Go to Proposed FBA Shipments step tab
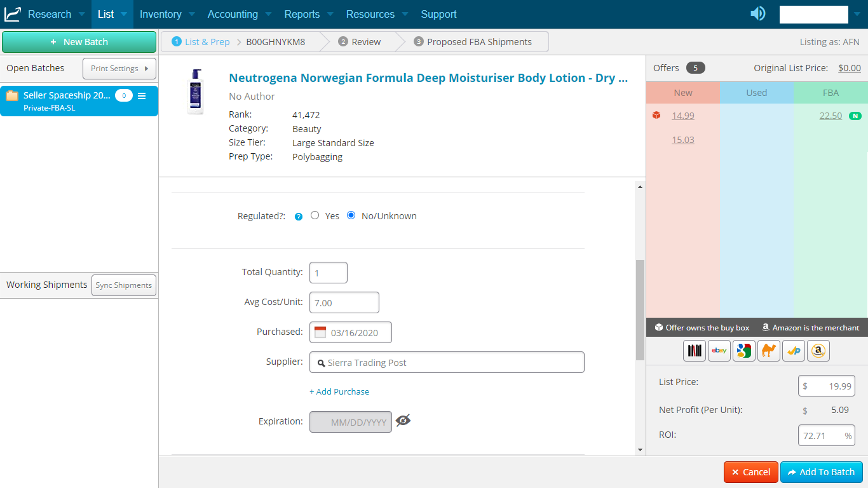Screen dimensions: 868x488 point(473,42)
